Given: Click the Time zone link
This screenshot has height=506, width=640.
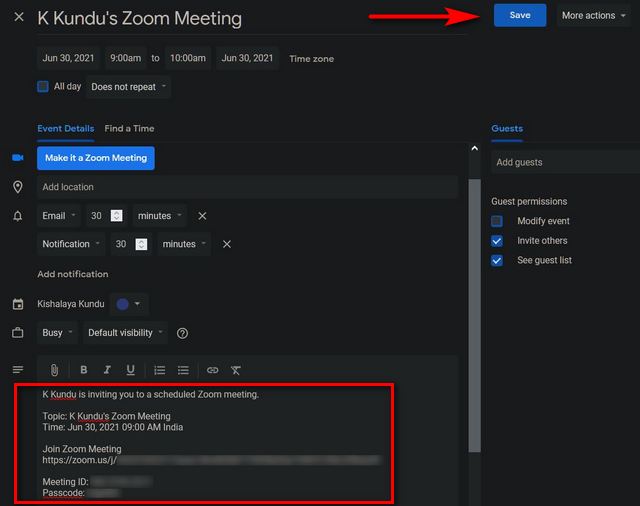Looking at the screenshot, I should [x=311, y=59].
